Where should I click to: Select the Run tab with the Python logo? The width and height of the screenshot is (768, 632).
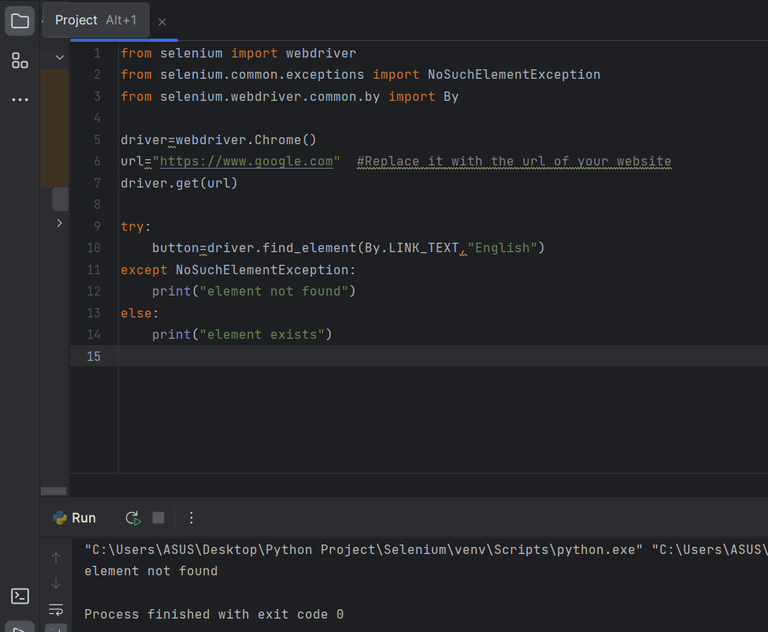pos(74,518)
